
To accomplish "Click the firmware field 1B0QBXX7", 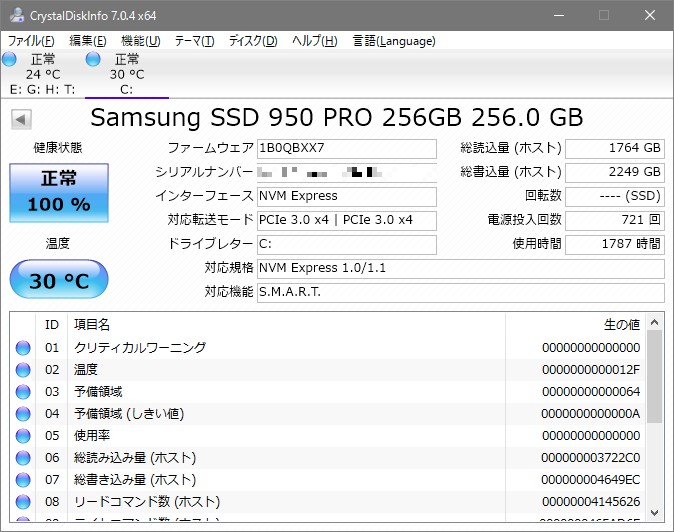I will [347, 148].
